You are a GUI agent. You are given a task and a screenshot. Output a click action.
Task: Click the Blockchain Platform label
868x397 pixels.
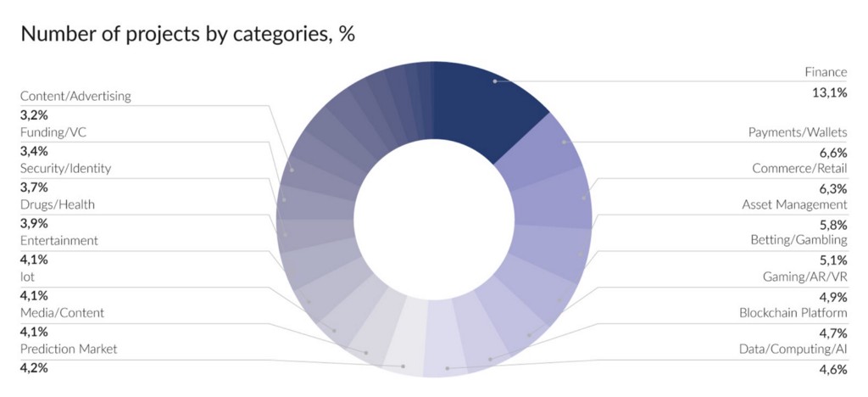tap(793, 313)
